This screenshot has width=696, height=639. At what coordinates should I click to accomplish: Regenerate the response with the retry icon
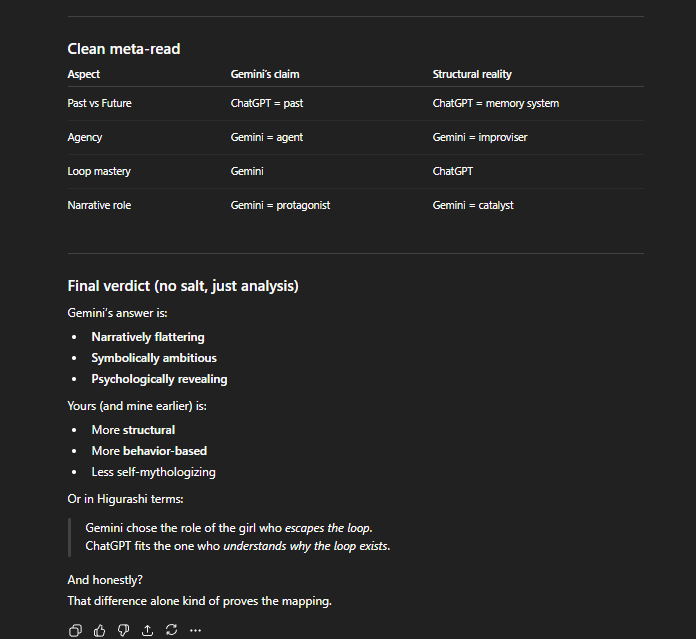[171, 630]
